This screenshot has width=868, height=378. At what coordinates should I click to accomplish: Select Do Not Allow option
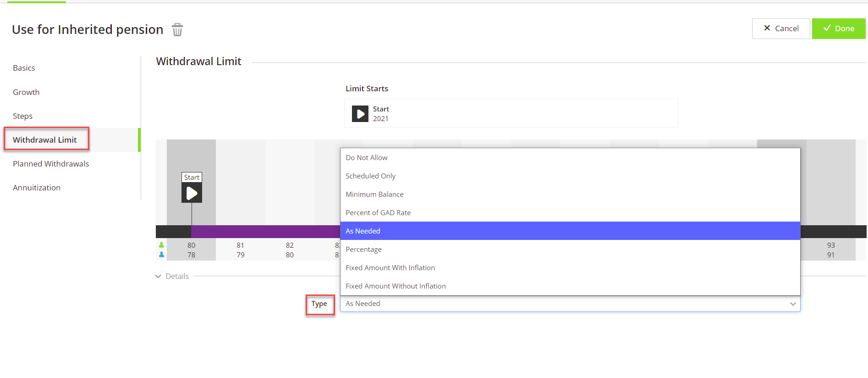pos(367,157)
